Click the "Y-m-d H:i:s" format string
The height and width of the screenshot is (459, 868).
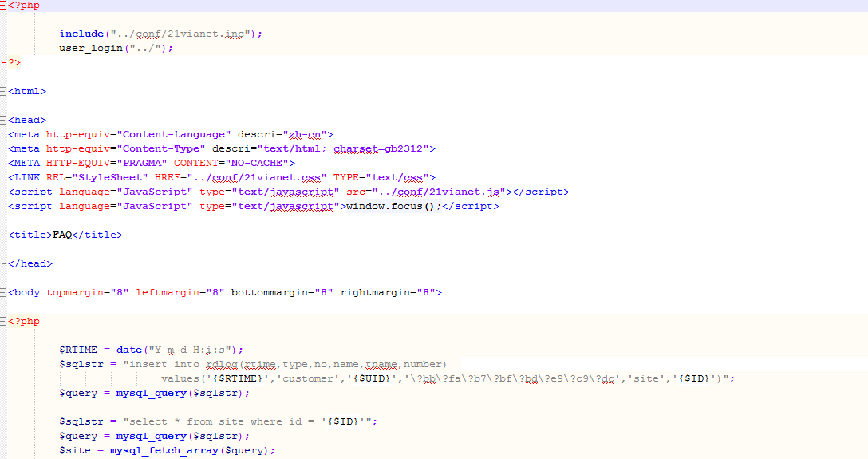(190, 350)
